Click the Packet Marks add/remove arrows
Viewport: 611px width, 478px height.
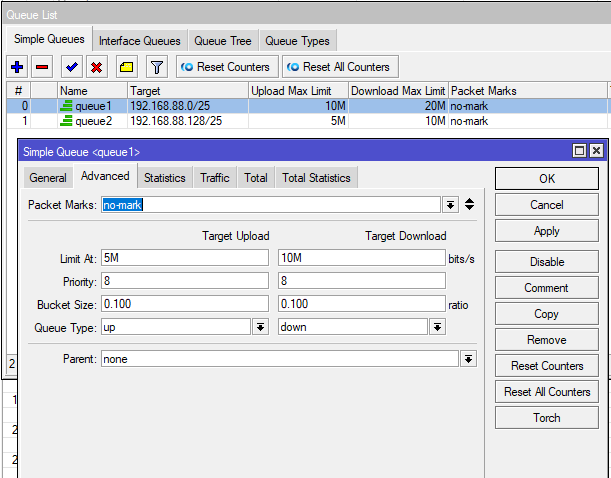[x=469, y=205]
